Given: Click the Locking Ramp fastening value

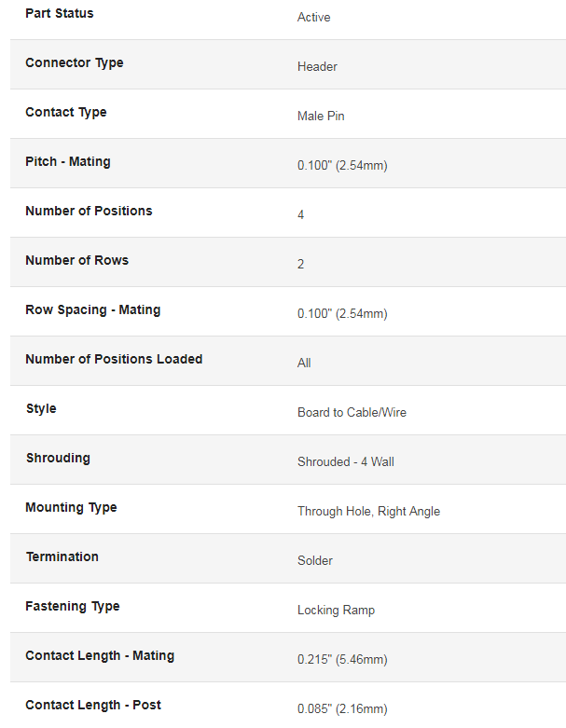Looking at the screenshot, I should 337,610.
